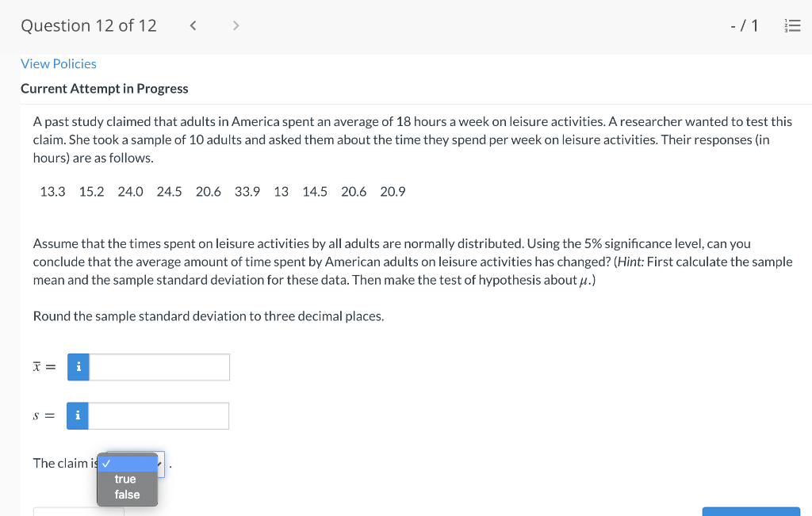
Task: Click info icon beside s field
Action: [78, 415]
